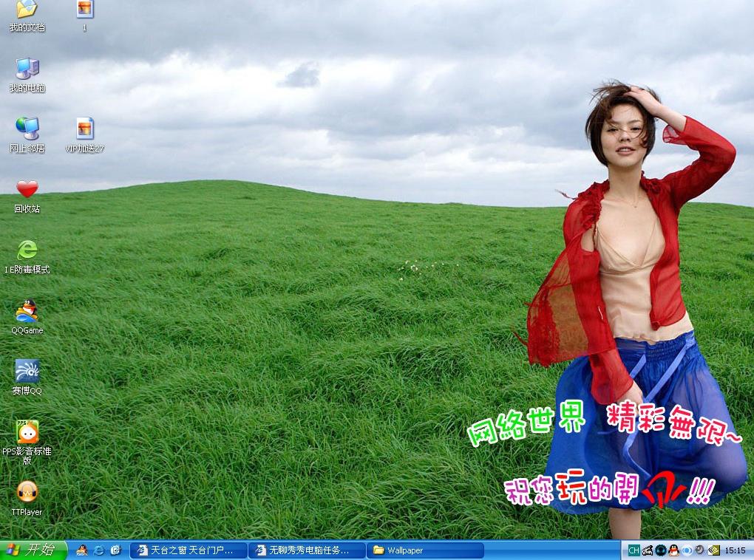
Task: Switch to the 无聊秀秀电脑任务 taskbar window
Action: tap(306, 550)
